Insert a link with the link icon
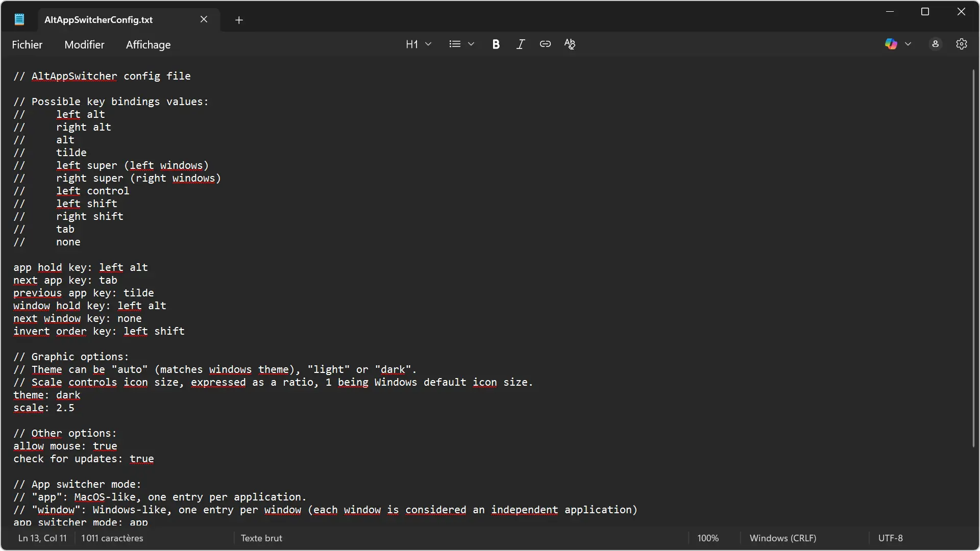Screen dimensions: 980x551 (x=545, y=44)
